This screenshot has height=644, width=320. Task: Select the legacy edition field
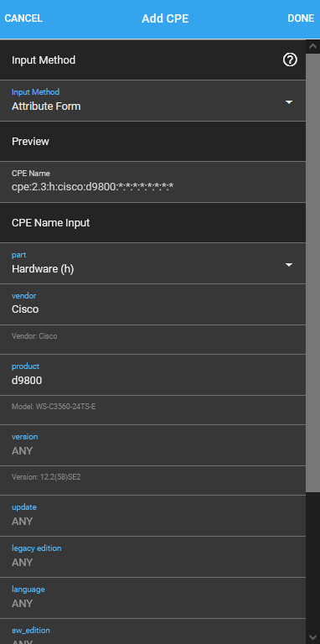(x=152, y=557)
